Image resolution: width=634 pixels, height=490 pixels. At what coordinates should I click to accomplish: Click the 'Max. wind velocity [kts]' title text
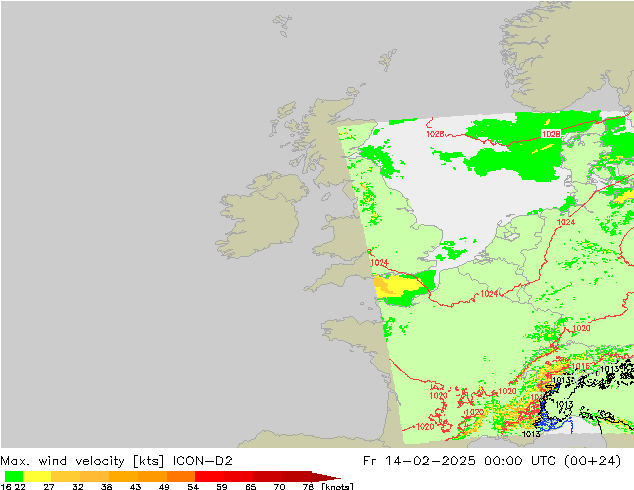pos(82,461)
